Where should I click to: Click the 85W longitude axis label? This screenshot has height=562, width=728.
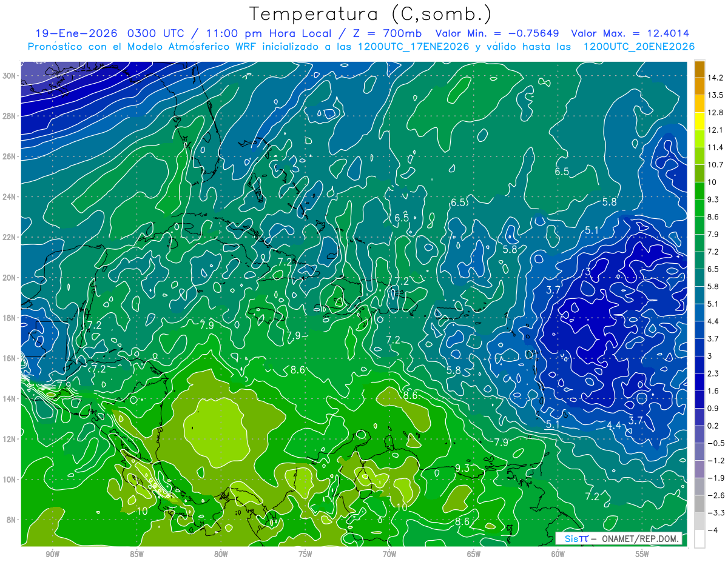(136, 554)
